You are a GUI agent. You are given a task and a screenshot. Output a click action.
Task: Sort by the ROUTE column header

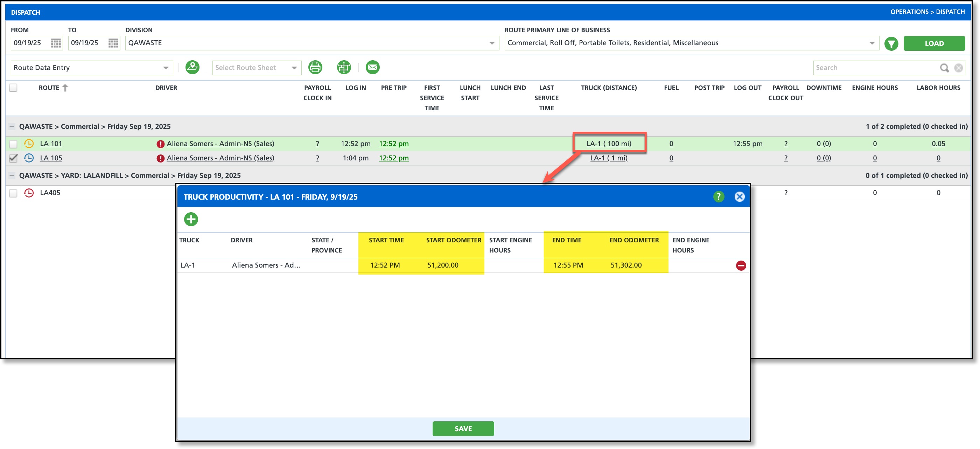49,88
